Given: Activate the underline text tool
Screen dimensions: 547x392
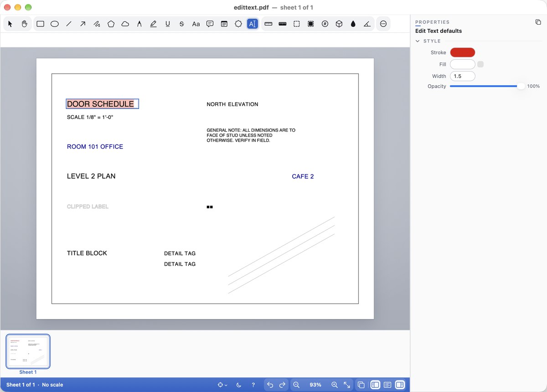Looking at the screenshot, I should [x=167, y=24].
